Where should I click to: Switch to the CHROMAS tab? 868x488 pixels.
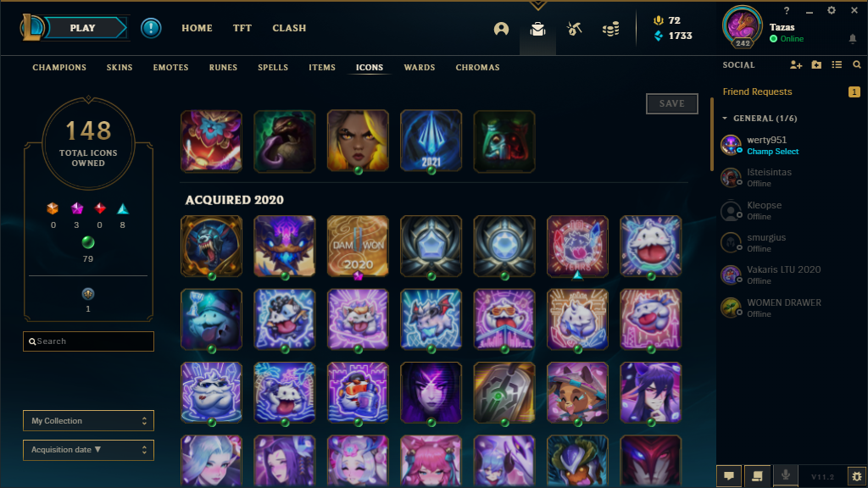[478, 68]
